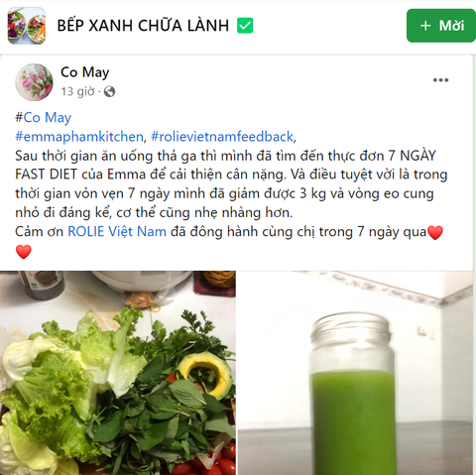This screenshot has height=475, width=476.
Task: Open the Bếp Xanh Chữa Lành group avatar
Action: click(27, 26)
